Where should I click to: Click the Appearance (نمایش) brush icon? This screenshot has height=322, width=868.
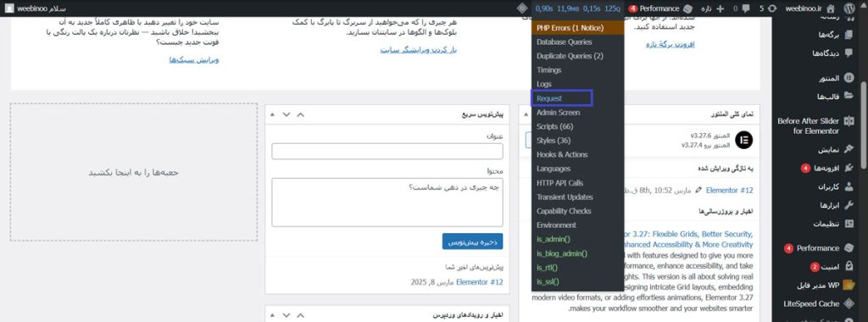(849, 149)
